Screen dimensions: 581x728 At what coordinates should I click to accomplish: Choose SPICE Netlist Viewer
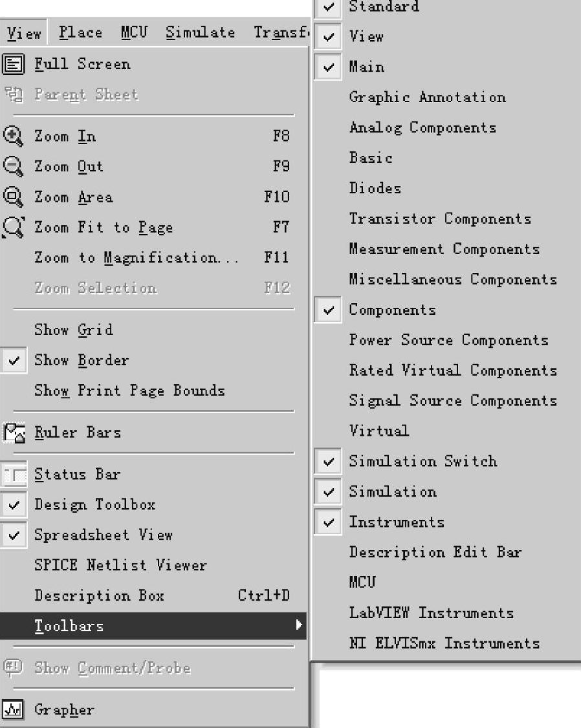coord(120,565)
